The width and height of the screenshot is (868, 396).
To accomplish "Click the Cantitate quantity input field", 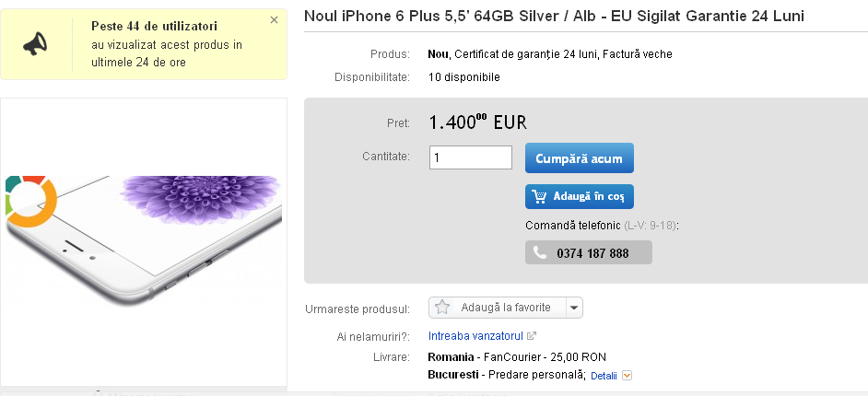I will point(471,157).
